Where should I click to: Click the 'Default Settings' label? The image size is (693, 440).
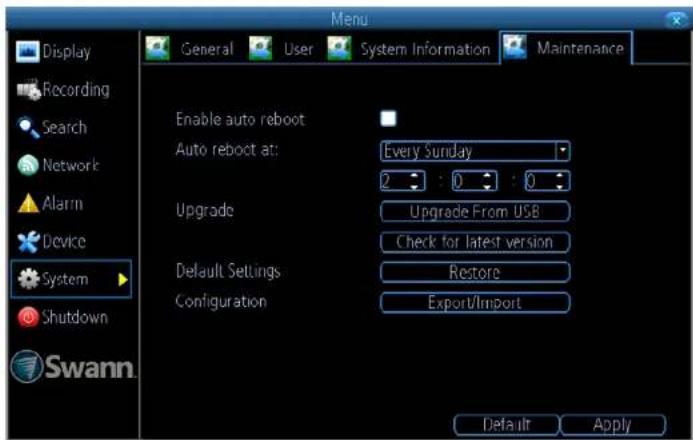coord(228,271)
